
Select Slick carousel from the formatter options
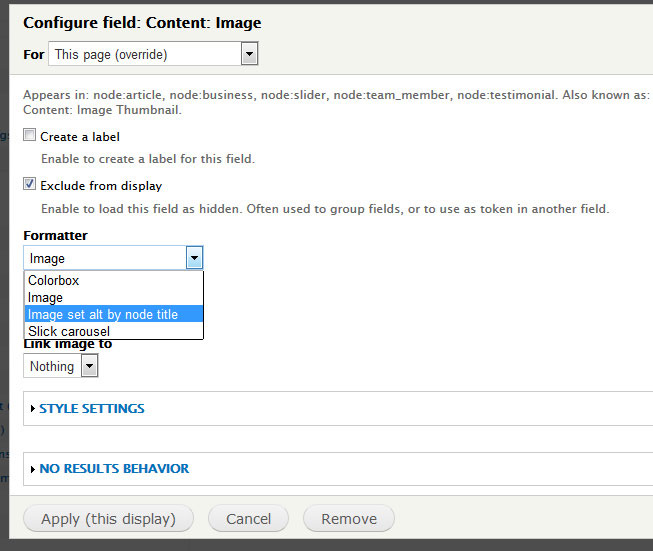coord(69,331)
